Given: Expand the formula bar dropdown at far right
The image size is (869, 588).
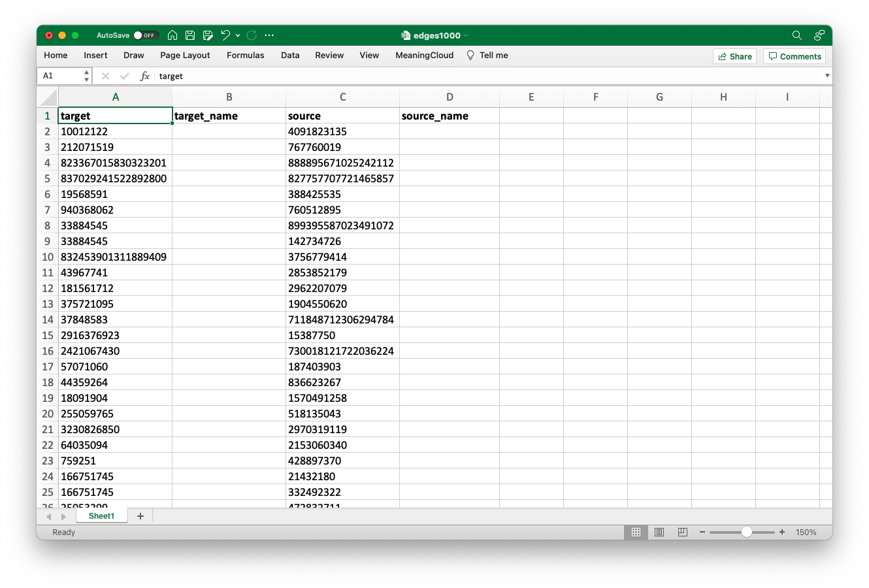Looking at the screenshot, I should (x=826, y=76).
